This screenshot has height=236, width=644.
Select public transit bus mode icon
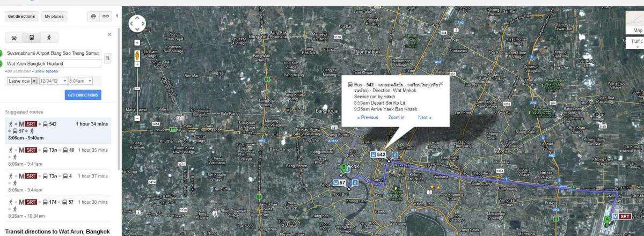click(x=32, y=38)
